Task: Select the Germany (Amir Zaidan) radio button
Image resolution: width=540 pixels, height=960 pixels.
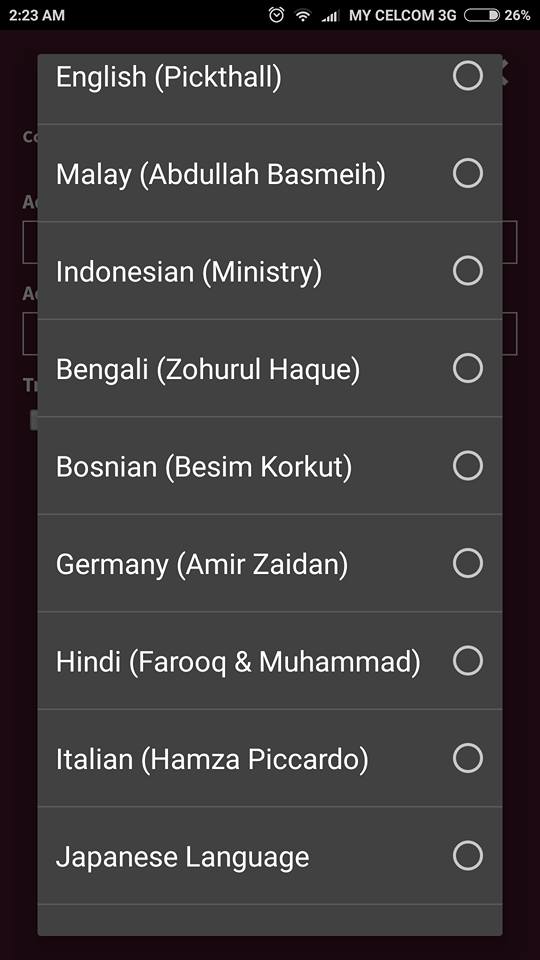Action: click(468, 563)
